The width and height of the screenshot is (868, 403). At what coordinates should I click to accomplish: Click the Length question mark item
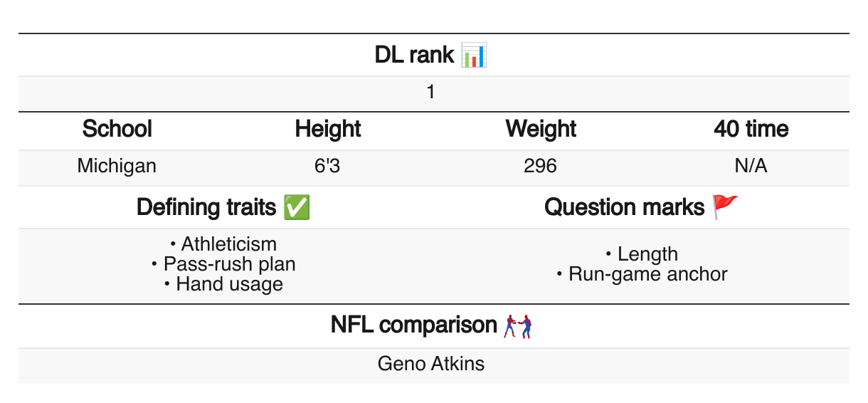click(x=647, y=254)
